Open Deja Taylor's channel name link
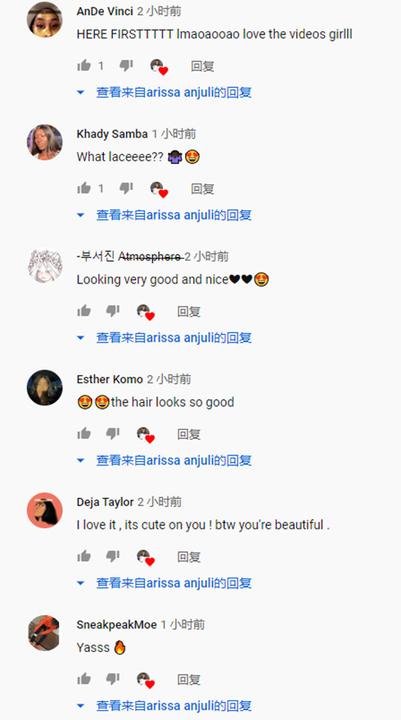401x720 pixels. click(x=105, y=502)
